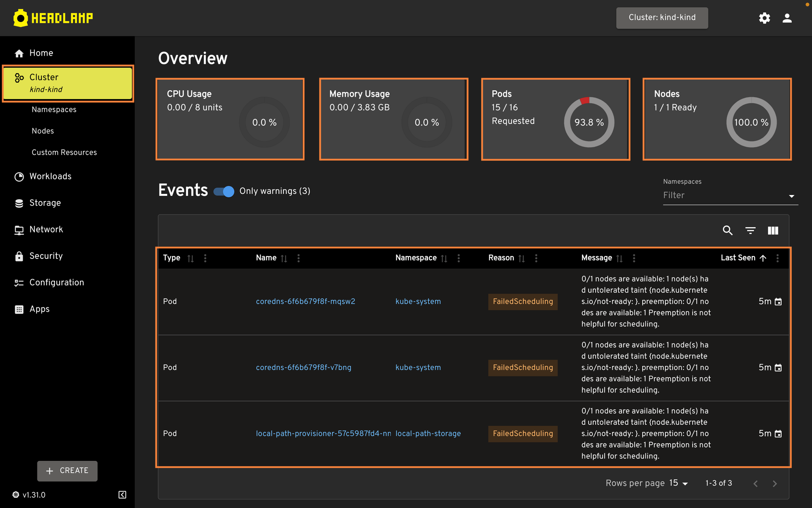Screen dimensions: 812x508
Task: Click the column layout toggle icon
Action: [773, 230]
